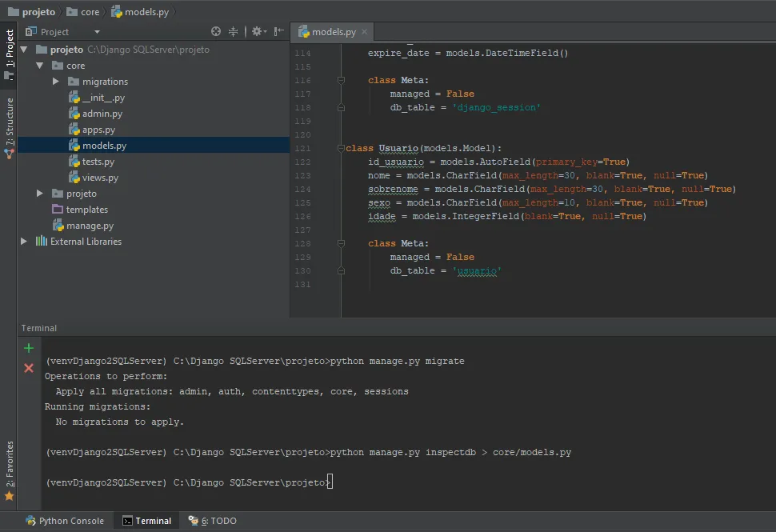This screenshot has height=532, width=776.
Task: Fold the class Usuario code block
Action: click(341, 148)
